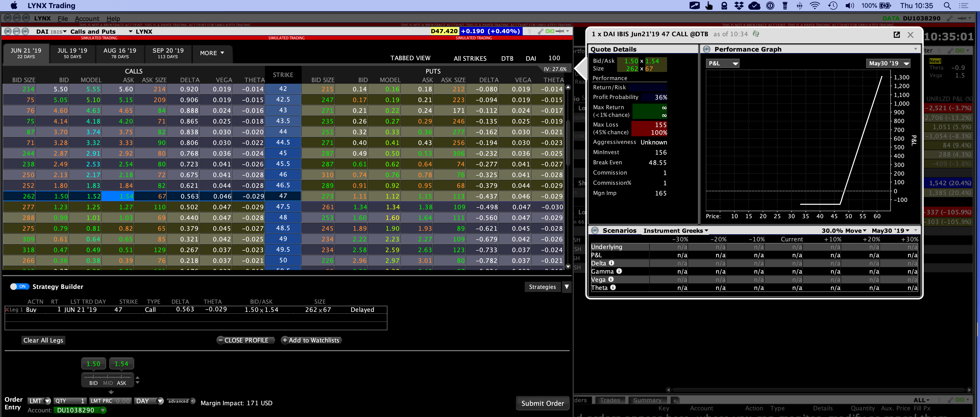Open the Account menu

87,19
